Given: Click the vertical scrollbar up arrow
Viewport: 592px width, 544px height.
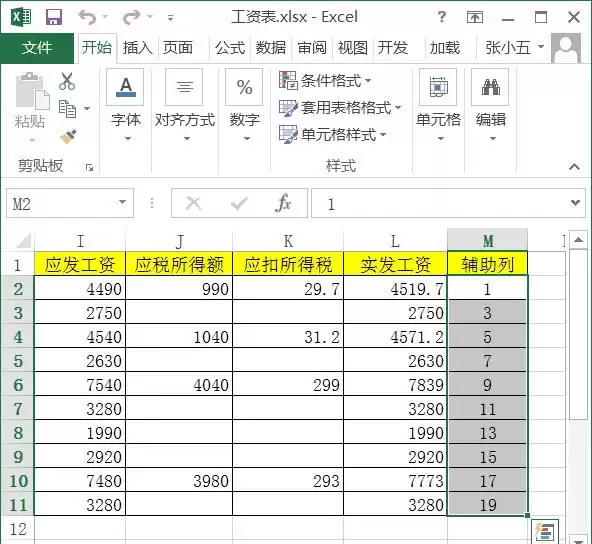Looking at the screenshot, I should (x=578, y=239).
